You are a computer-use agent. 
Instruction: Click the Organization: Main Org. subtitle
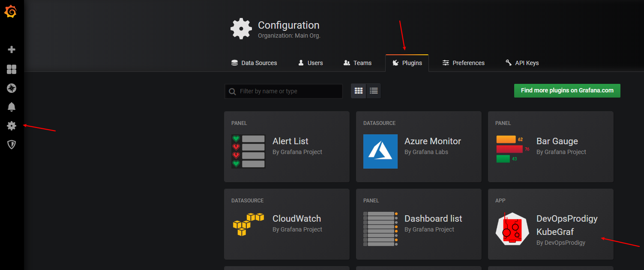pos(289,36)
